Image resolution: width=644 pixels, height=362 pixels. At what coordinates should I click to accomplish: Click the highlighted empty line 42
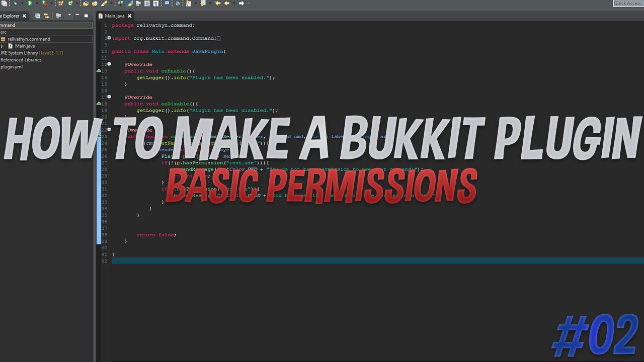coord(377,261)
